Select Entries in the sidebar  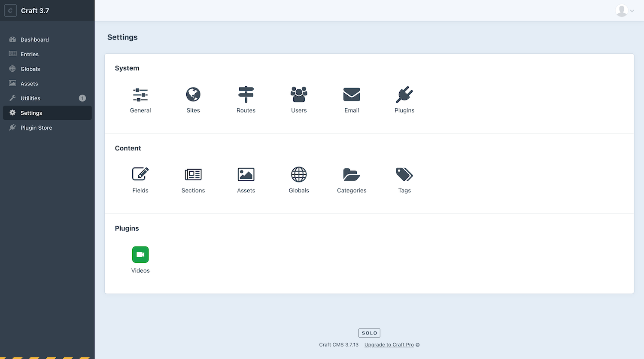pos(29,54)
